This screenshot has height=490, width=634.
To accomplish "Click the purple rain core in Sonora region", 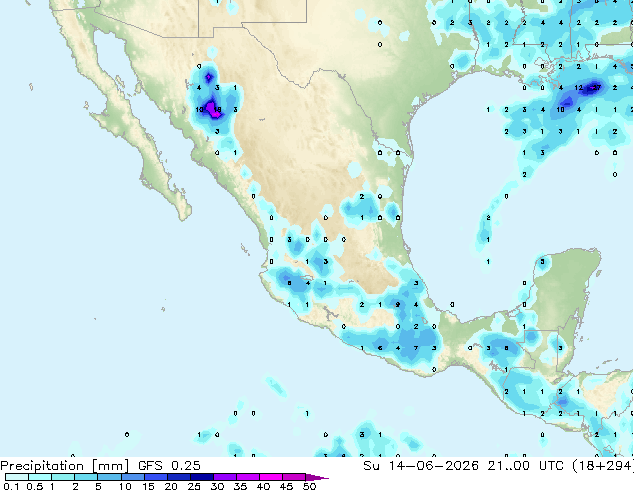I will click(212, 110).
